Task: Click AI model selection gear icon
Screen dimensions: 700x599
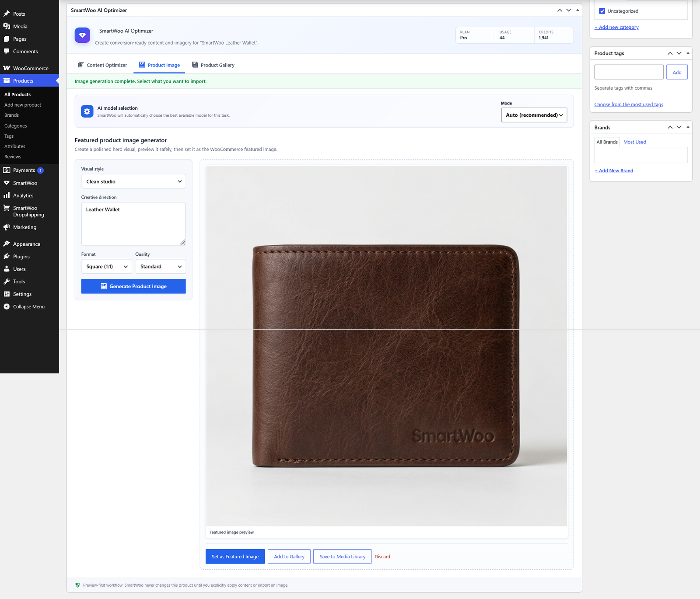Action: pos(87,111)
